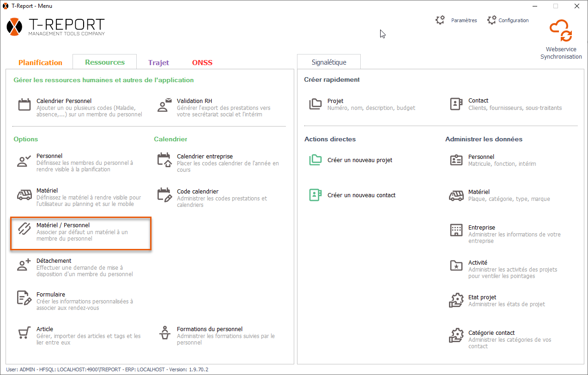Click the Calendrier entreprise icon
This screenshot has height=375, width=588.
pos(165,160)
